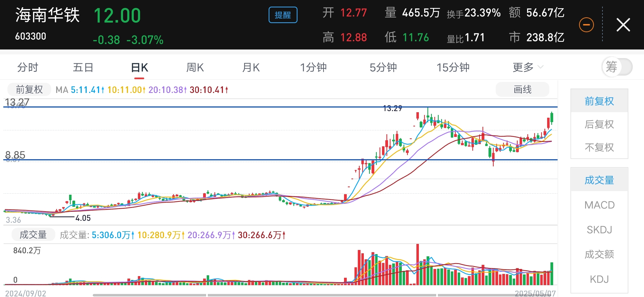Select the SKDJ indicator
644x297 pixels.
tap(599, 230)
